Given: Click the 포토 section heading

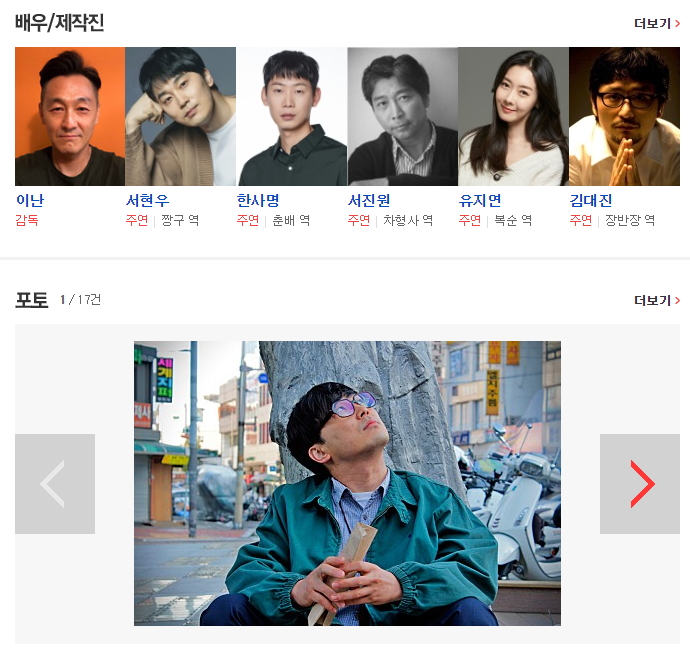Looking at the screenshot, I should tap(31, 300).
